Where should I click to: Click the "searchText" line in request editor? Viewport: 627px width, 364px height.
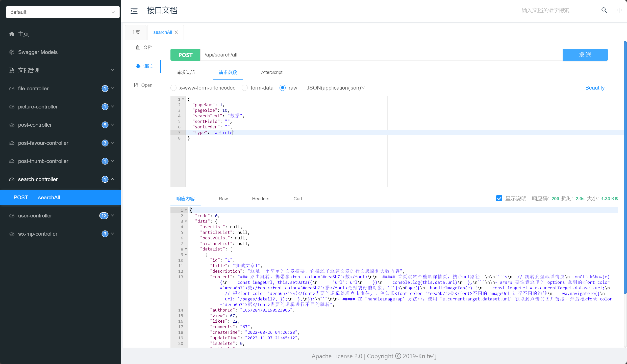pyautogui.click(x=218, y=116)
